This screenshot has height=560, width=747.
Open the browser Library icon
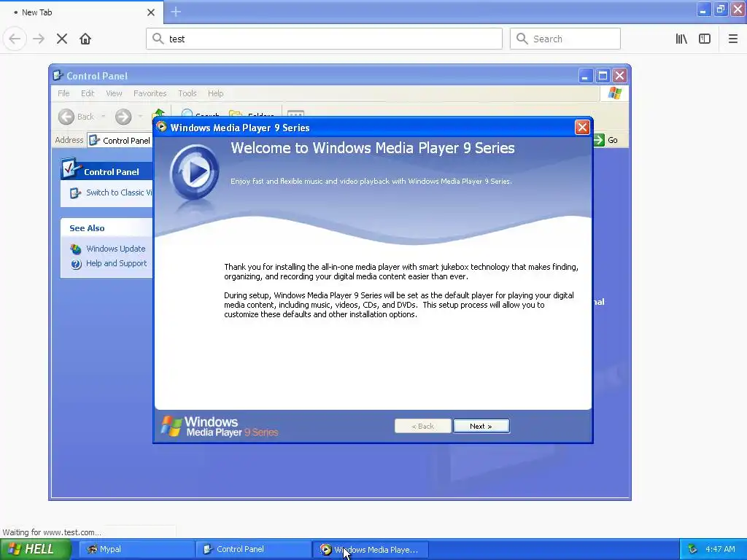(x=681, y=39)
